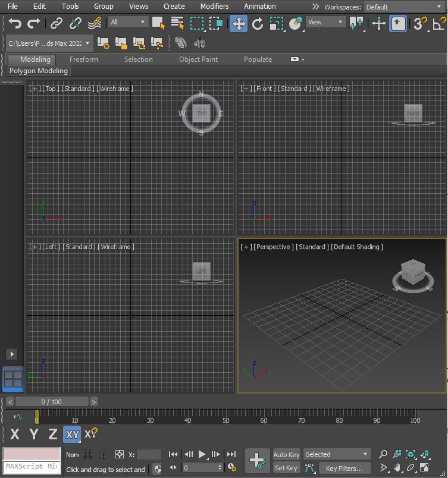
Task: Select the Rectangular Selection Region icon
Action: [197, 23]
